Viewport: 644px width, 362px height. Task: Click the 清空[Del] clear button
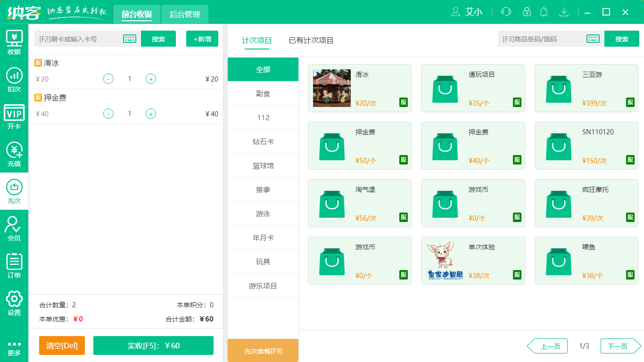[62, 346]
